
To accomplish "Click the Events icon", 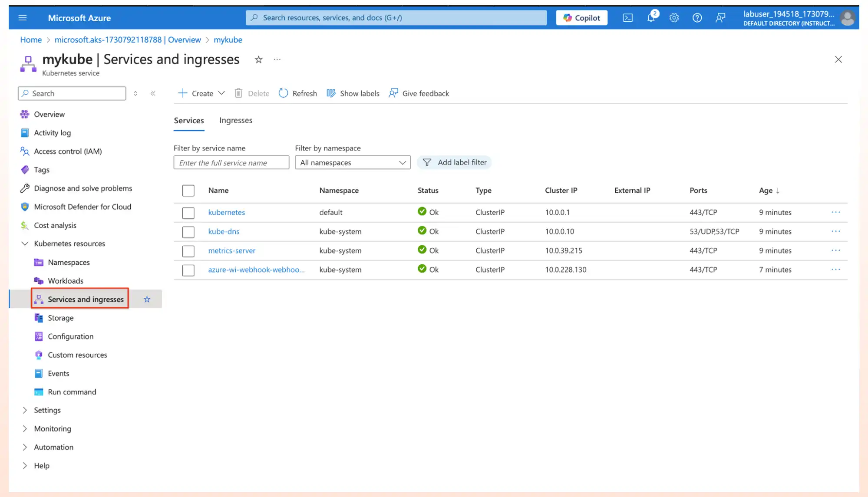I will (39, 373).
